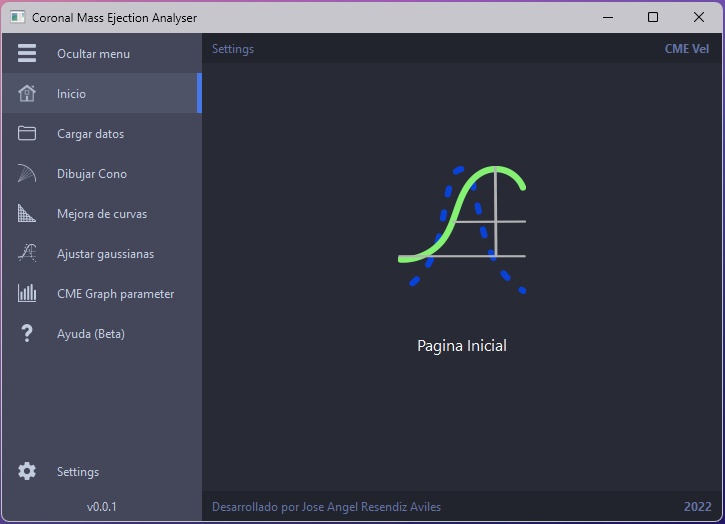Click the Settings link in the top bar

pyautogui.click(x=233, y=49)
